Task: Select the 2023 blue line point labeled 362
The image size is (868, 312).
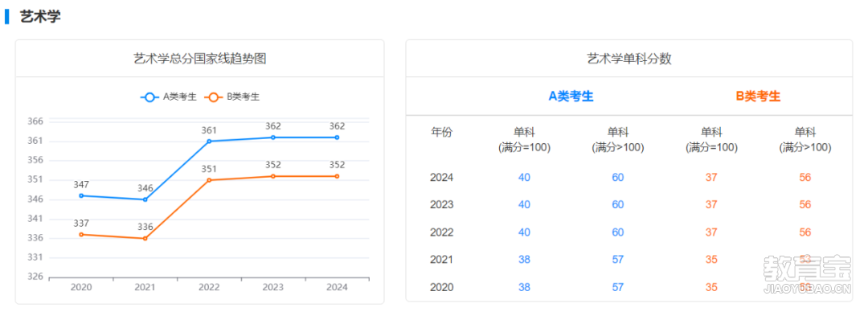Action: click(273, 138)
